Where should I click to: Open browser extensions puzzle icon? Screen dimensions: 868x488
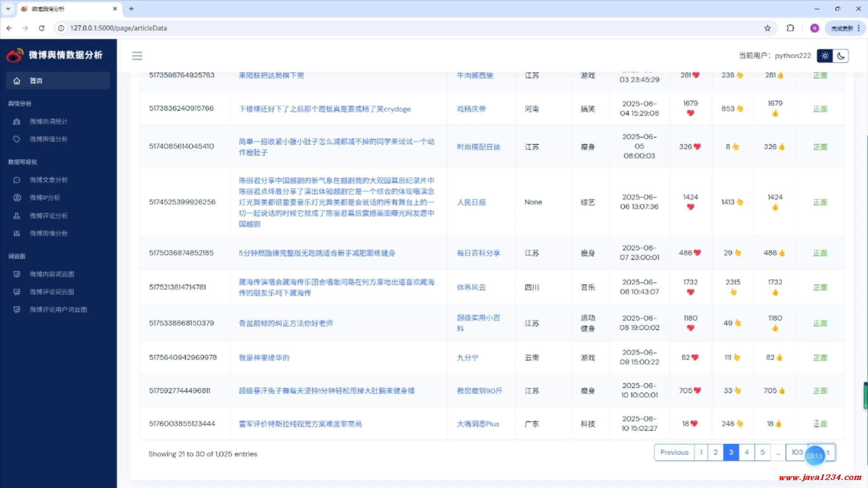790,28
